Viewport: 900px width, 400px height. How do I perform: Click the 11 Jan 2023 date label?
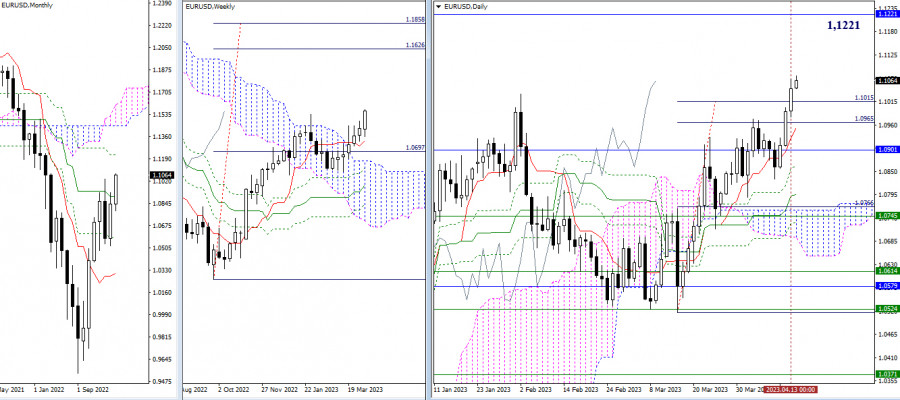click(x=451, y=389)
